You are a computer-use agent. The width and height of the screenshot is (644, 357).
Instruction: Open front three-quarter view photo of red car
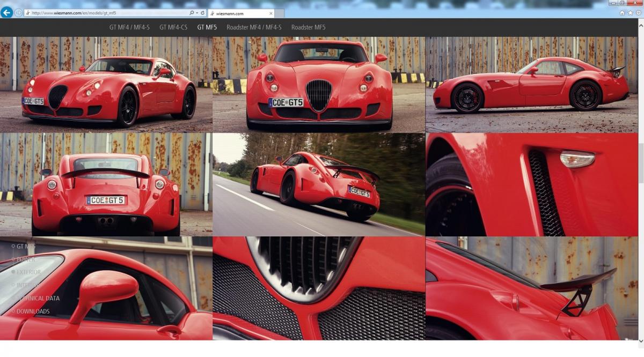(106, 85)
